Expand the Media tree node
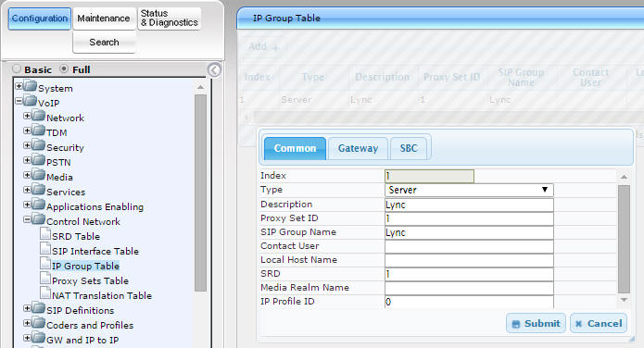The height and width of the screenshot is (348, 644). point(27,175)
